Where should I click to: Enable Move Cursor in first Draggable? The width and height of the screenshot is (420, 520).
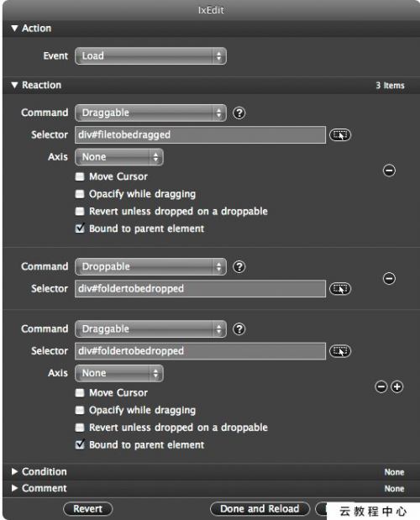80,176
